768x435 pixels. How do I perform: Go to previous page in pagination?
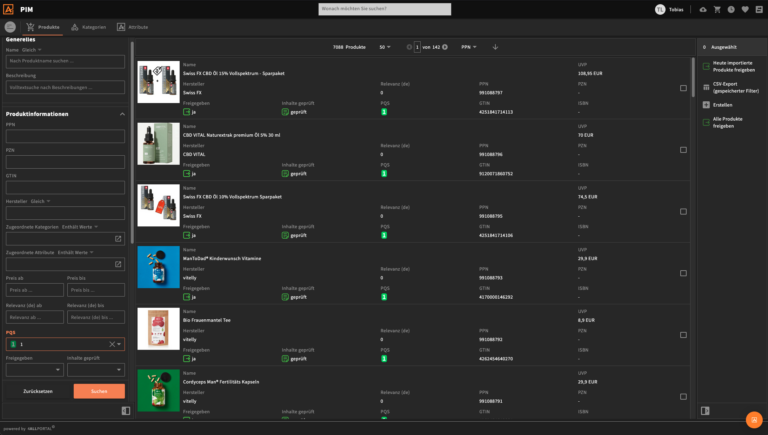coord(409,47)
